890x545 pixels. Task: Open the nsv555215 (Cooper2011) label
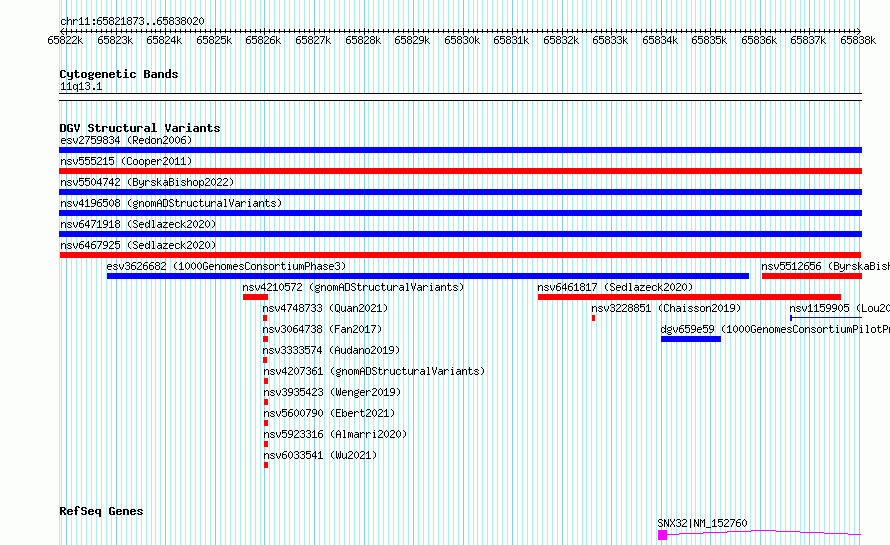click(126, 161)
